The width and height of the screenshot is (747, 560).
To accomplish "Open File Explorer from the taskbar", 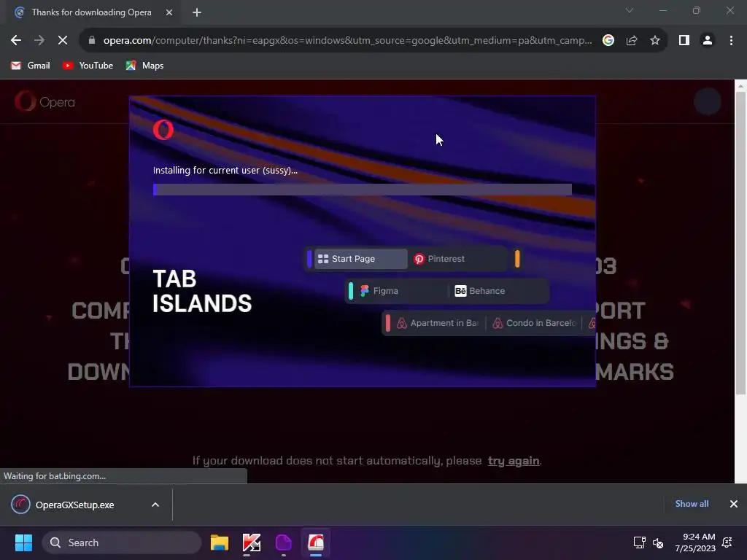I will (x=220, y=542).
